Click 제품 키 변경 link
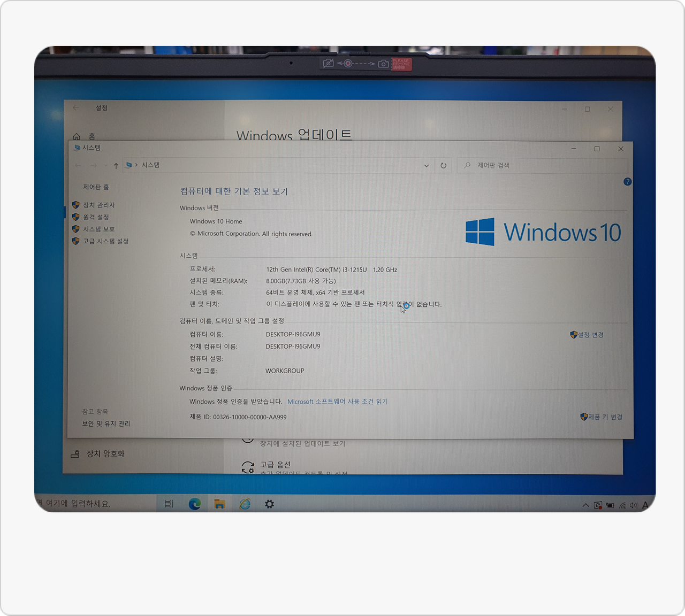The image size is (685, 616). coord(605,417)
